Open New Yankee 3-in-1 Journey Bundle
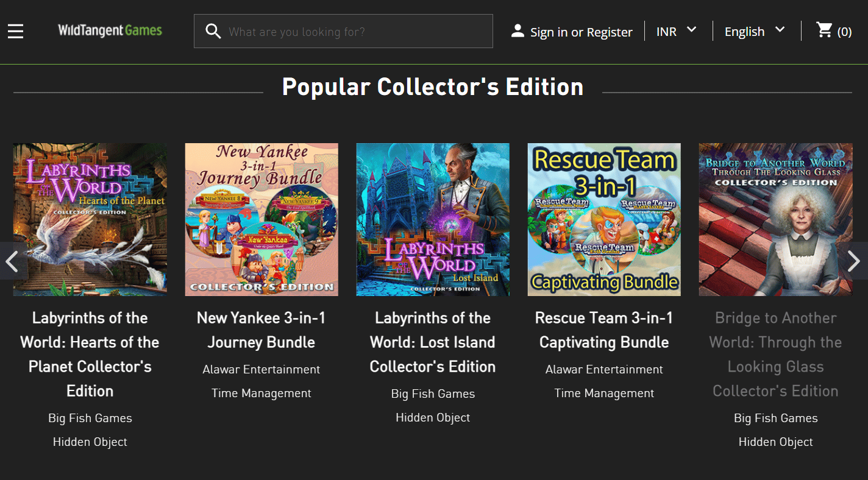Screen dimensions: 868x480 point(261,330)
